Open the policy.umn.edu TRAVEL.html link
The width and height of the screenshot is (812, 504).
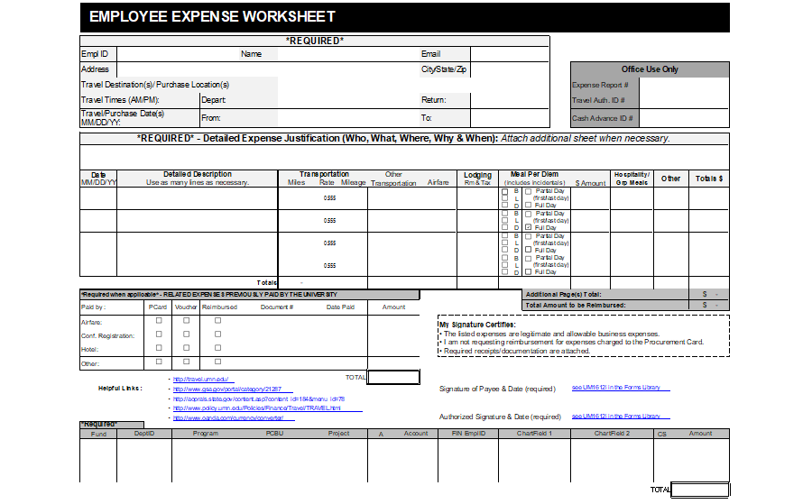(257, 408)
